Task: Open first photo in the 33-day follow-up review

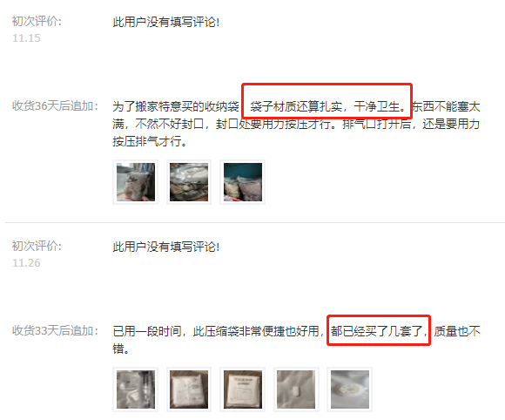Action: 136,390
